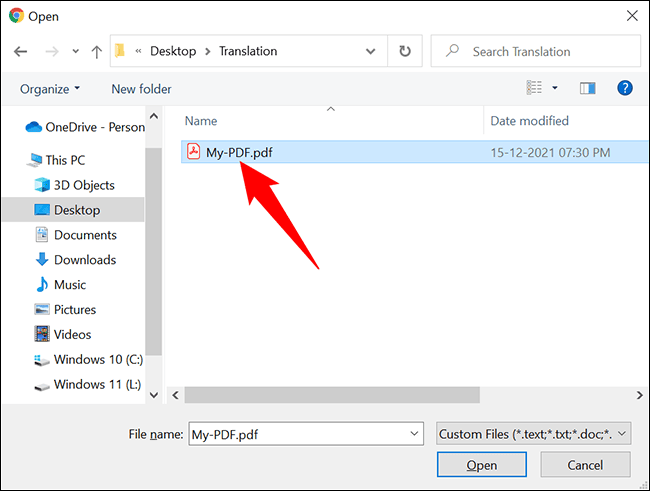Click the Back navigation arrow
The height and width of the screenshot is (491, 650).
tap(20, 51)
